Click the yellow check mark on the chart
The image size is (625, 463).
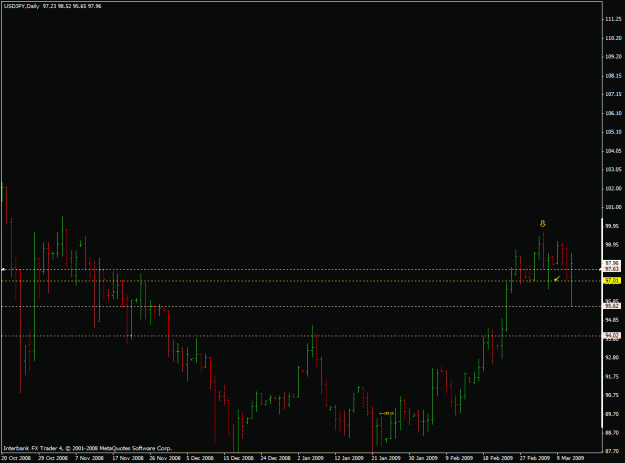(x=557, y=279)
